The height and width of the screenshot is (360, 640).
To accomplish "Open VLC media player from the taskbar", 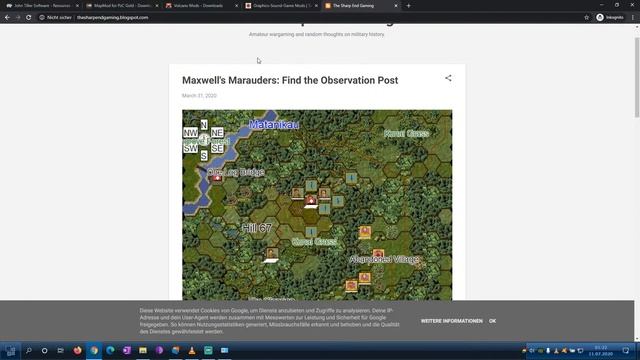I will coord(192,351).
